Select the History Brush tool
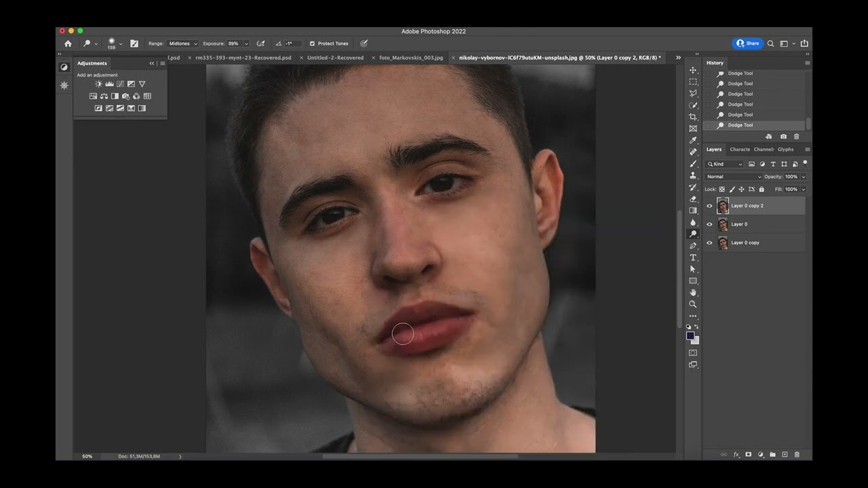868x488 pixels. tap(692, 187)
